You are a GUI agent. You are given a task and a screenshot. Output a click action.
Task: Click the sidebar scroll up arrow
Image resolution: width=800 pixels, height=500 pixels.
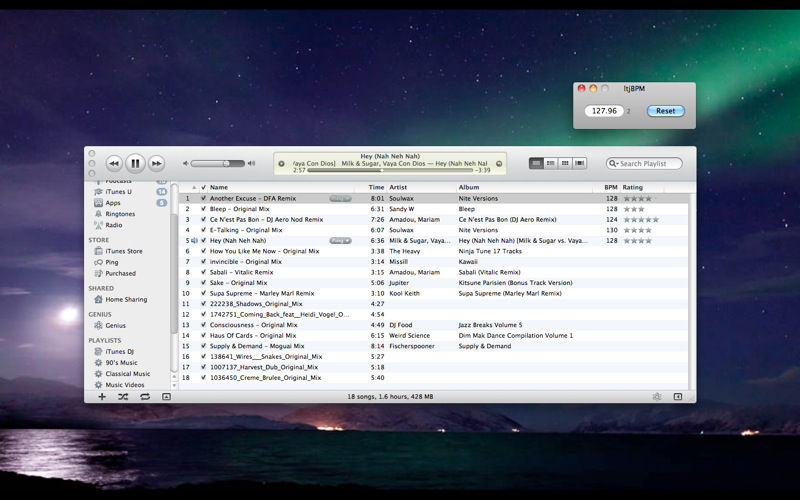174,377
